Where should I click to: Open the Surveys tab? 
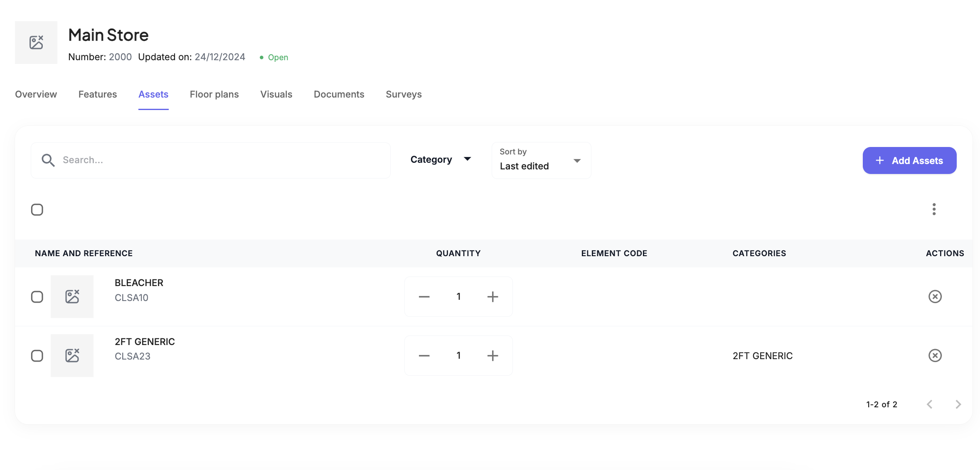click(403, 94)
